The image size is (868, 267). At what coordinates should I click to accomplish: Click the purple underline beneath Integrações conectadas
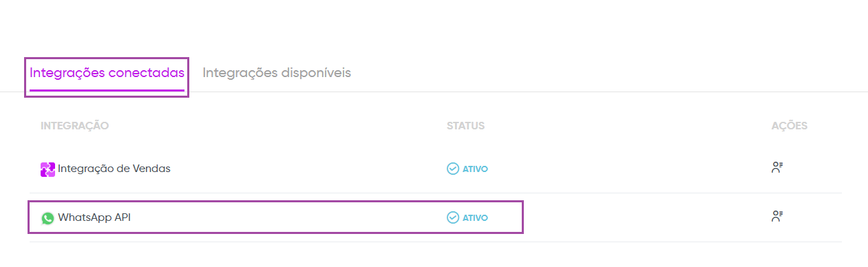107,89
